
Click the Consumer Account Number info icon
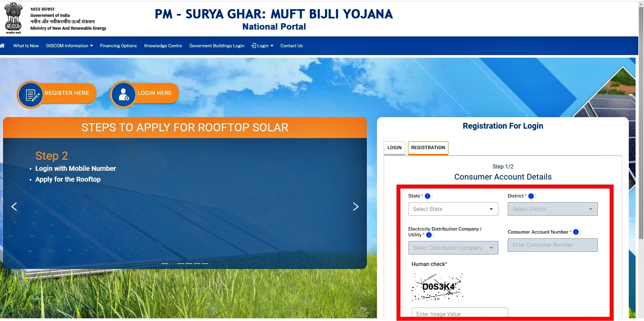pyautogui.click(x=576, y=232)
